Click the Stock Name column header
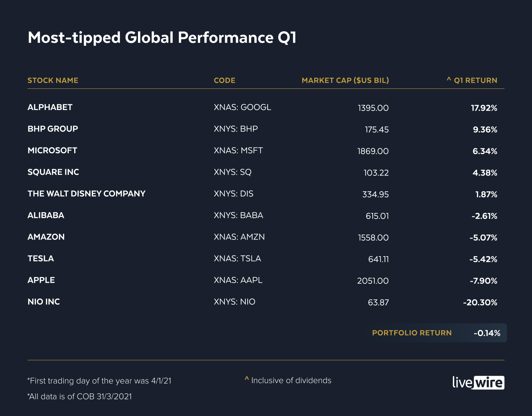 pos(53,80)
